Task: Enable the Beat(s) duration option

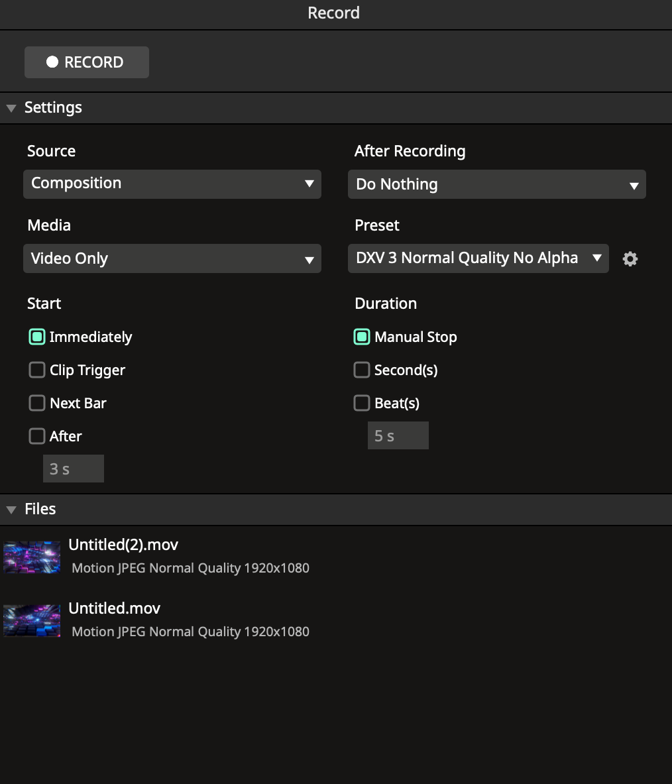Action: [x=362, y=403]
